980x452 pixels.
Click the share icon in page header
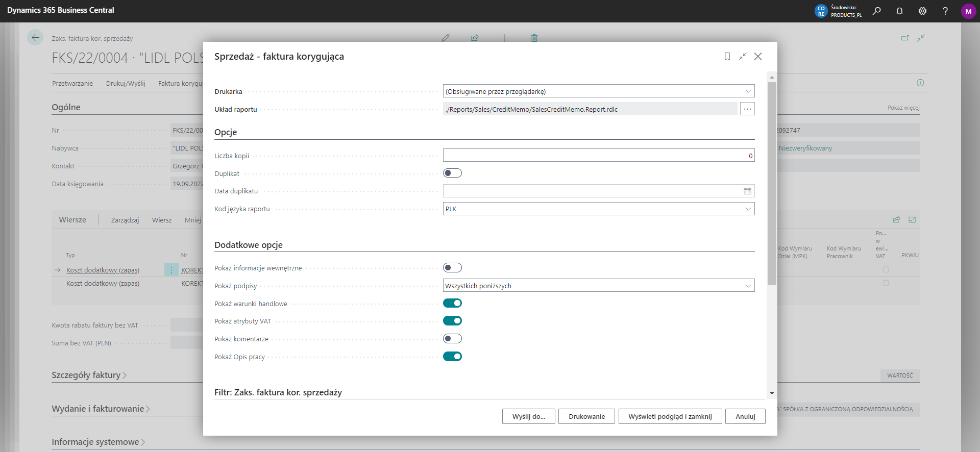(x=475, y=38)
